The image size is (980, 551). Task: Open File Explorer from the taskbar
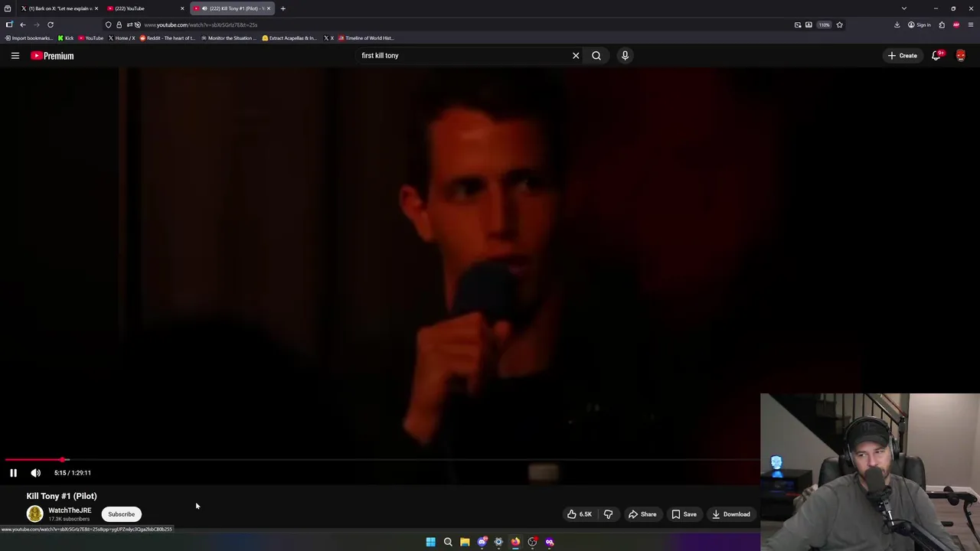(x=465, y=542)
